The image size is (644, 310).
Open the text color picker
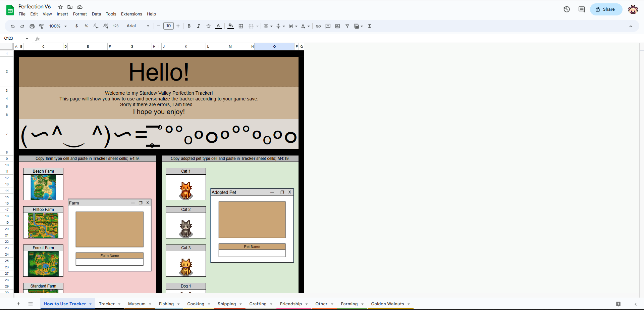click(218, 26)
